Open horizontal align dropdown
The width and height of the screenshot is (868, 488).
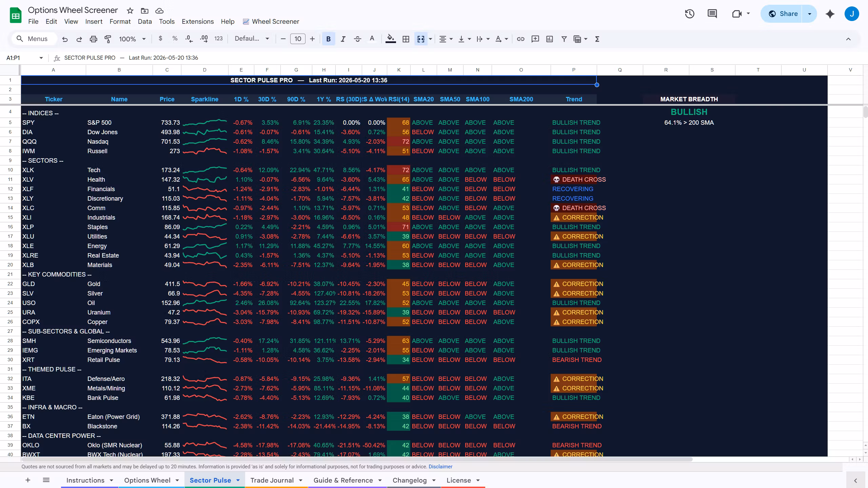tap(446, 39)
